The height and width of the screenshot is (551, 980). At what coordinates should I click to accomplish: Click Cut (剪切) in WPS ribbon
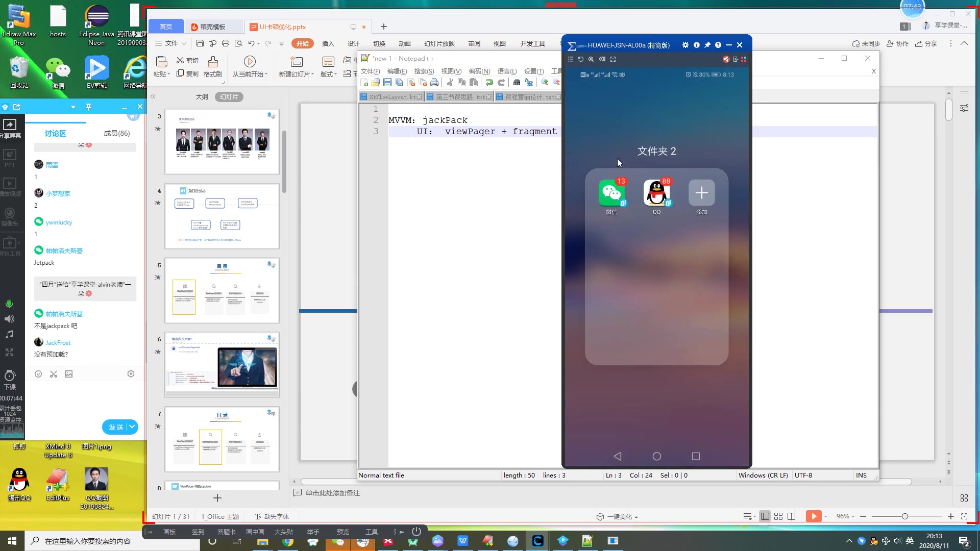(187, 60)
